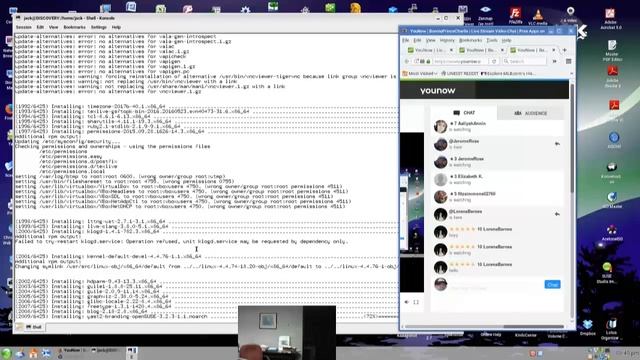Open Konsole Bookmarks menu
The image size is (640, 360).
click(x=75, y=27)
